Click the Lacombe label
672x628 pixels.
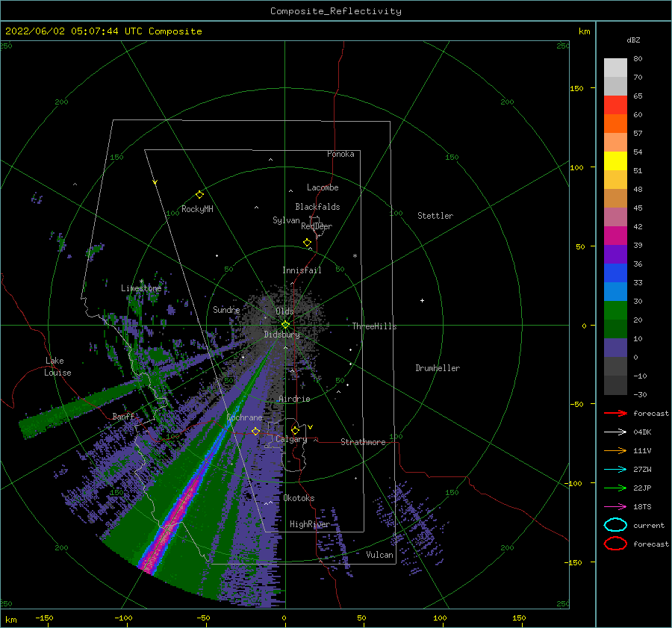tap(323, 187)
